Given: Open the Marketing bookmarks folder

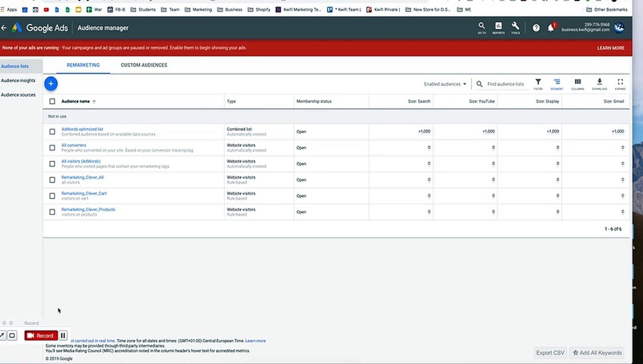Looking at the screenshot, I should coord(198,10).
